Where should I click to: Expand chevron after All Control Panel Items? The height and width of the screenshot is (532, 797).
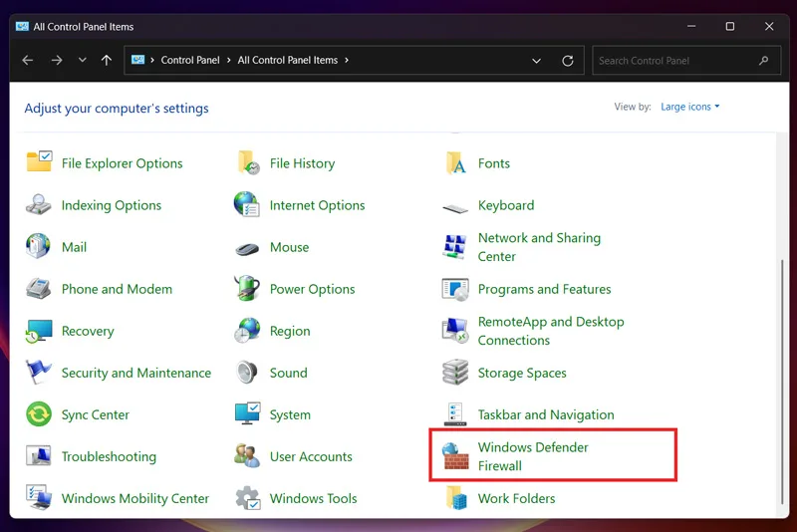tap(347, 60)
